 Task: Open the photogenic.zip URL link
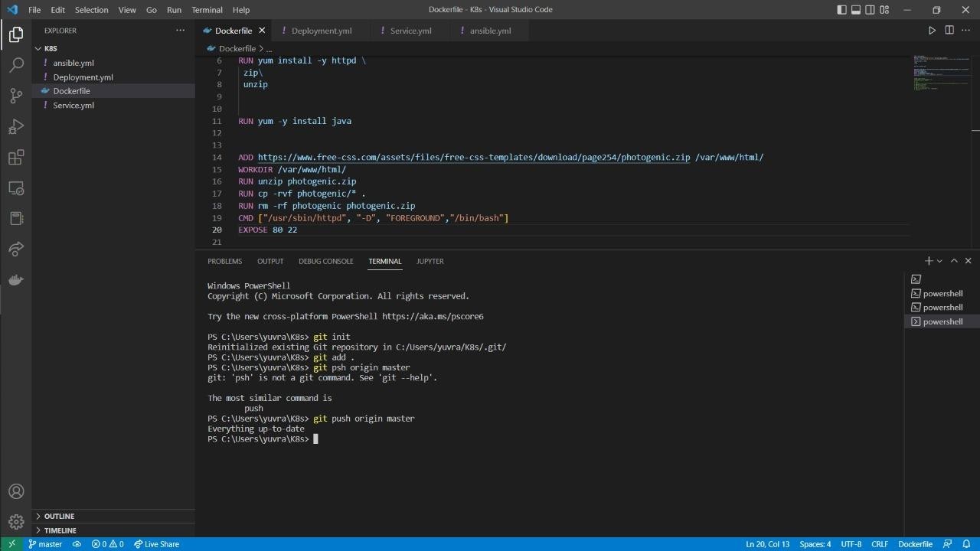(473, 157)
